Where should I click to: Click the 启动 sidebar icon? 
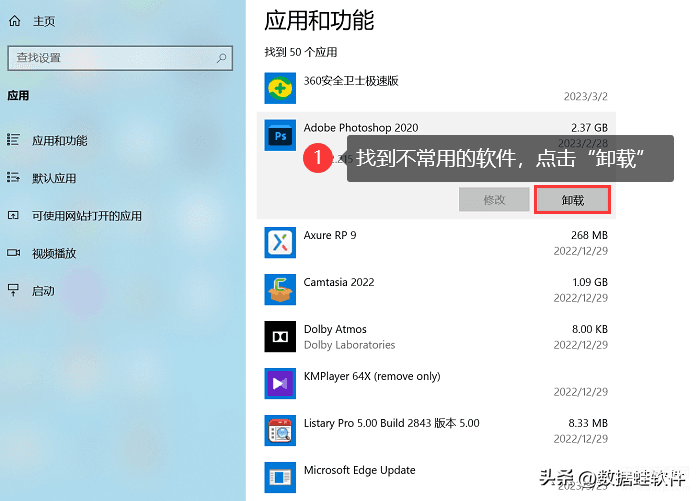pos(13,291)
